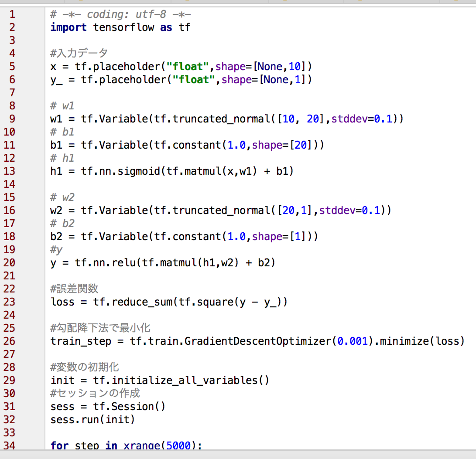The image size is (476, 459).
Task: Click line number 20 in the gutter
Action: 9,263
